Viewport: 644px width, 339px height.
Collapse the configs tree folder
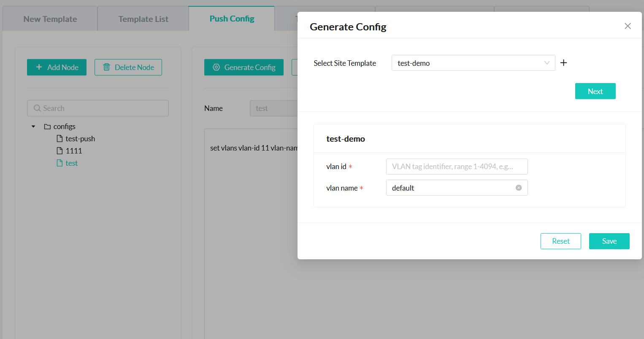(x=33, y=126)
